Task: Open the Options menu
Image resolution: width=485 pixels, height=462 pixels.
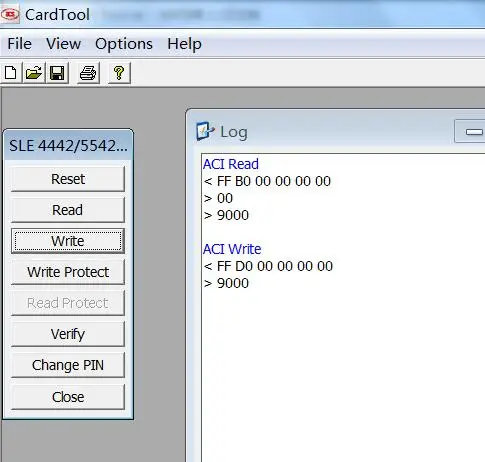Action: click(x=124, y=44)
